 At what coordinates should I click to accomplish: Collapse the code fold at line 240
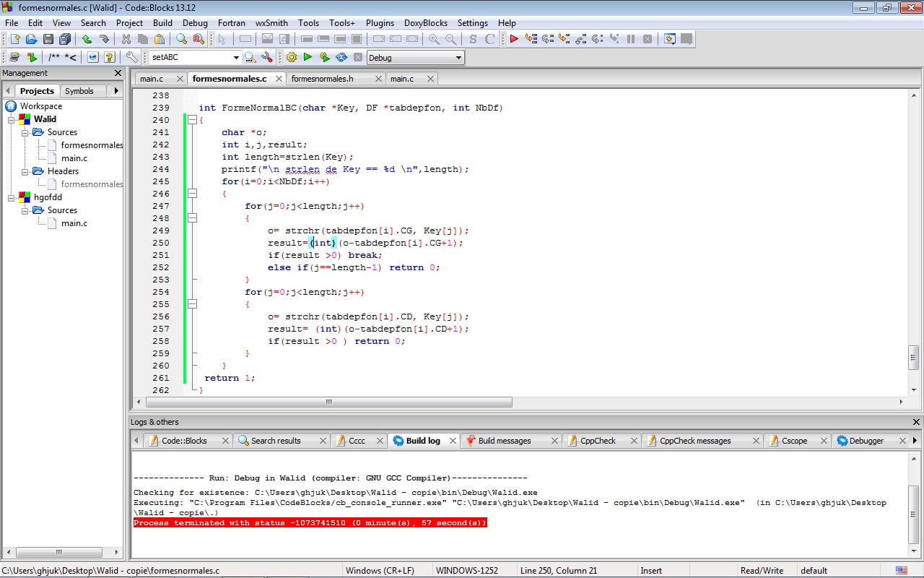(192, 120)
